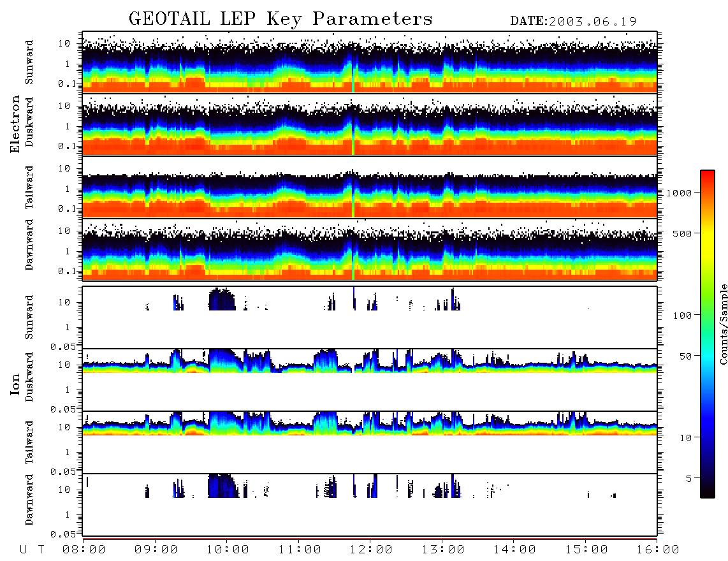Screen dimensions: 728x561
Task: Click the 10:00 time tick label
Action: point(228,550)
